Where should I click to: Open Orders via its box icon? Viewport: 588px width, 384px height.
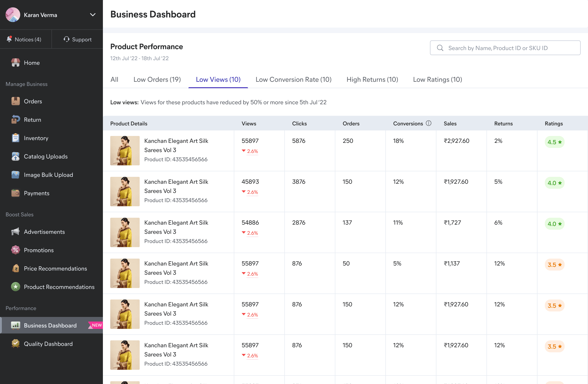15,101
